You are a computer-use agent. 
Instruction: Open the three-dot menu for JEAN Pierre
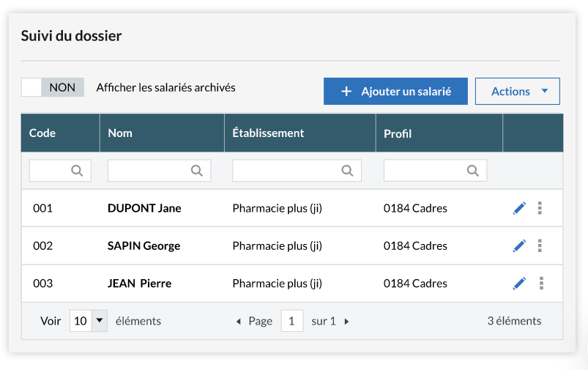540,283
